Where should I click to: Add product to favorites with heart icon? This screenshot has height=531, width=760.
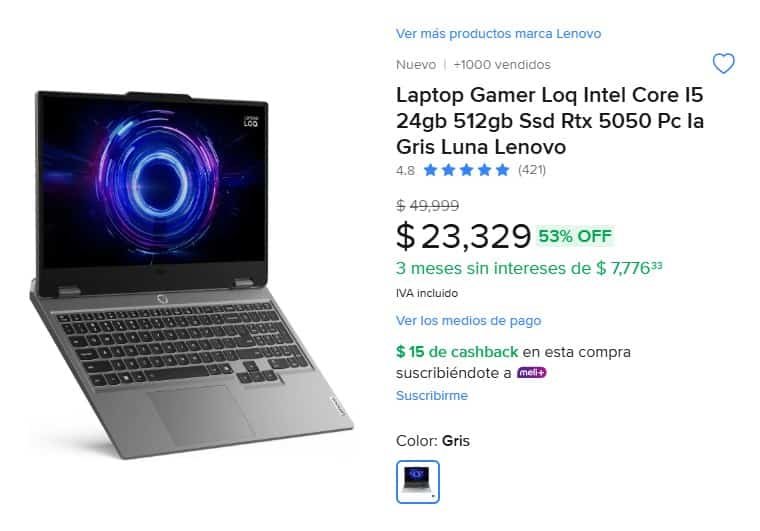click(x=723, y=63)
